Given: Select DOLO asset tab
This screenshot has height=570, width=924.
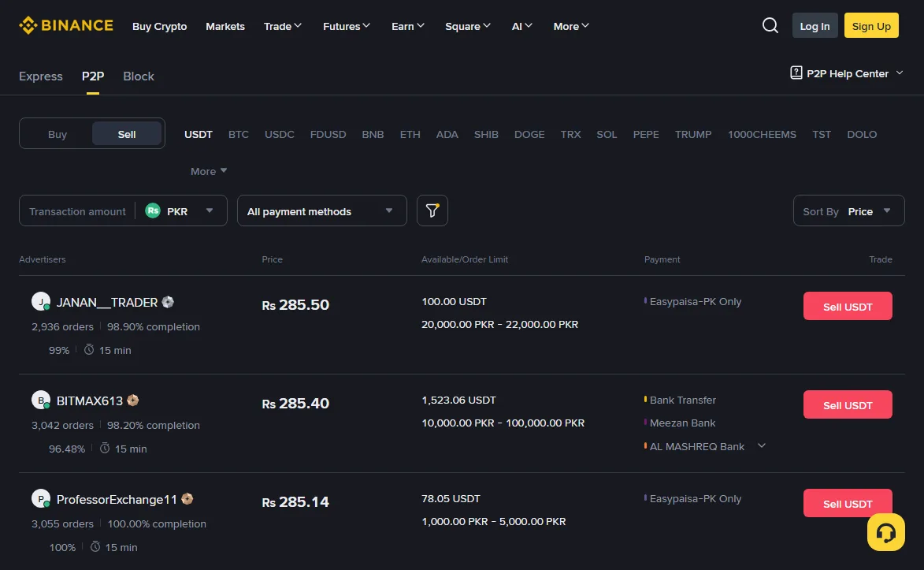Looking at the screenshot, I should point(862,134).
